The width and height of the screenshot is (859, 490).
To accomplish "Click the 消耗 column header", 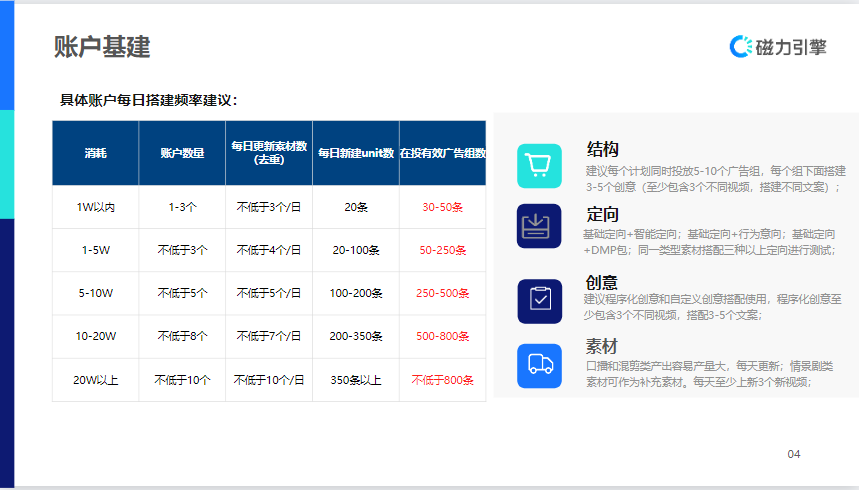I will pyautogui.click(x=95, y=153).
